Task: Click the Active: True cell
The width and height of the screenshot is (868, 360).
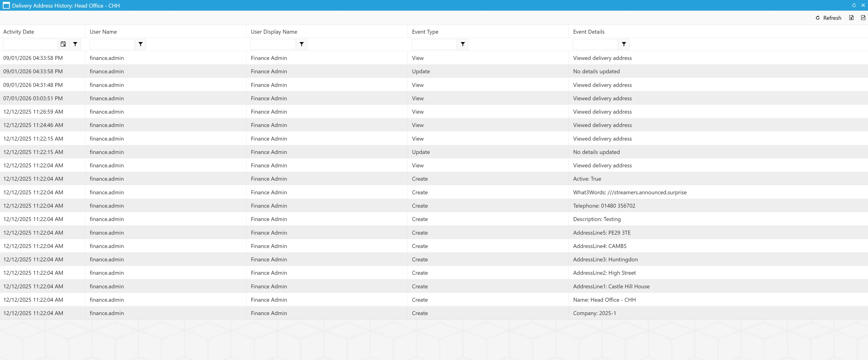Action: 718,179
